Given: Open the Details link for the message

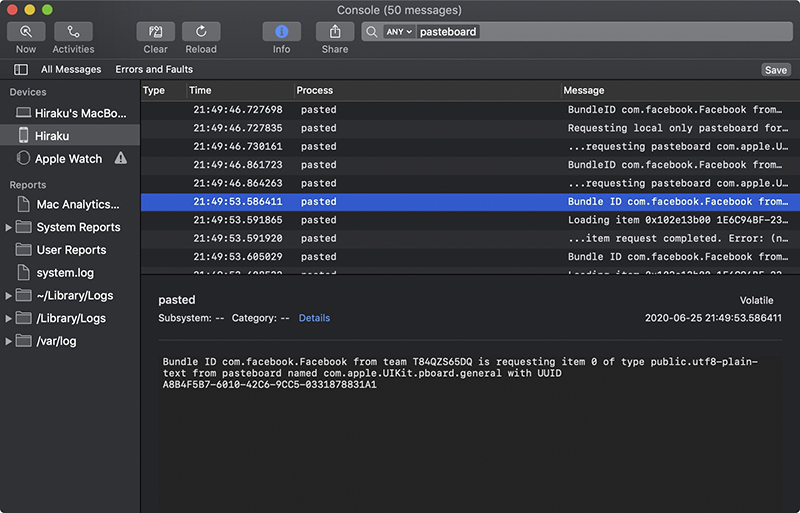Looking at the screenshot, I should click(314, 318).
